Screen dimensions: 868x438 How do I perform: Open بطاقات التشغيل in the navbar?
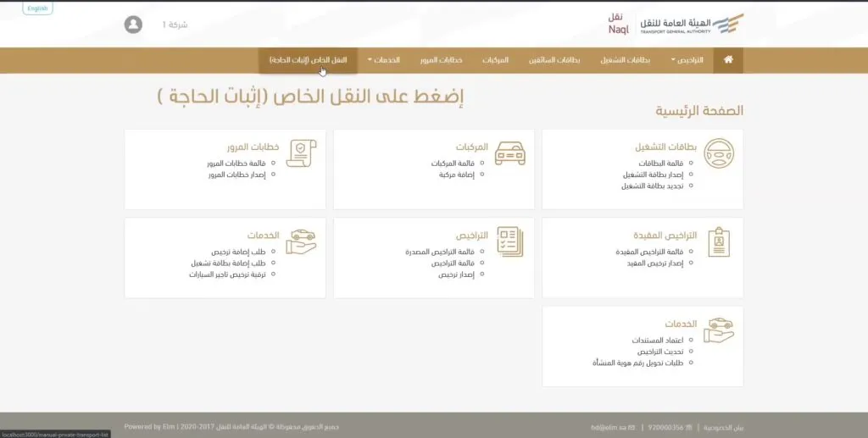click(626, 59)
